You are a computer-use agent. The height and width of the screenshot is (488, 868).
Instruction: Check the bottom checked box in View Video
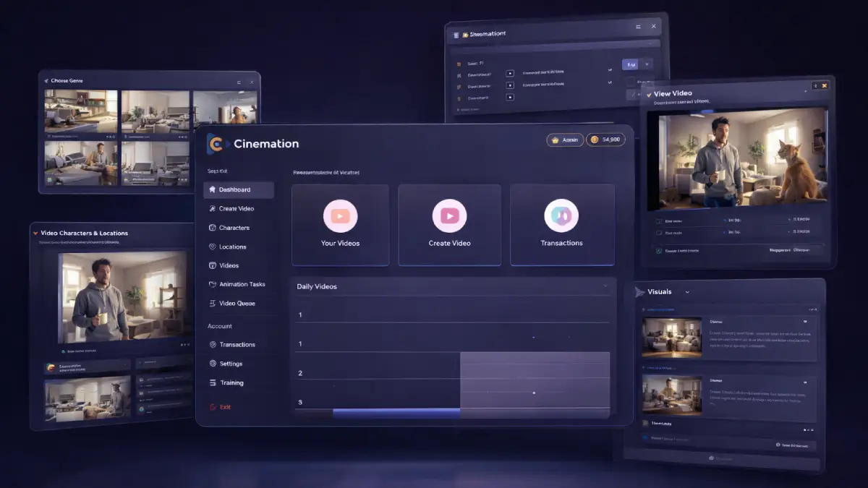coord(658,251)
